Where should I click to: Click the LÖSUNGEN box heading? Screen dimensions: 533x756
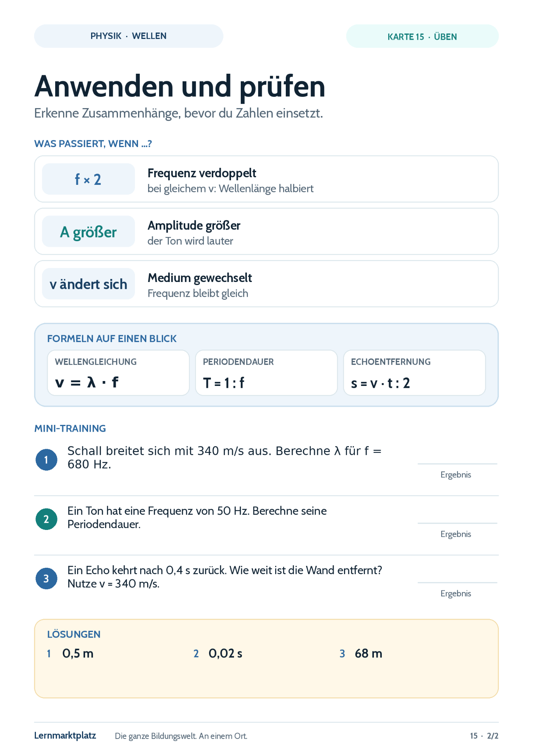click(x=74, y=634)
